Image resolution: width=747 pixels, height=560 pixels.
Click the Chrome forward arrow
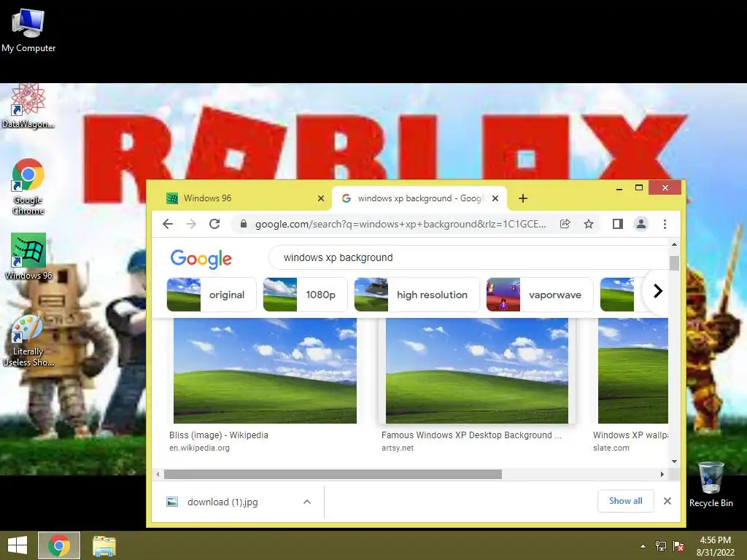pos(191,224)
